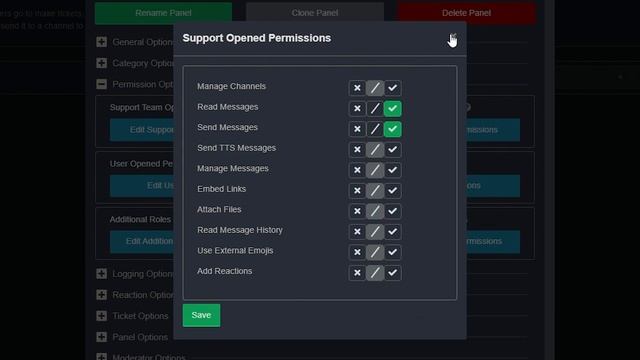Deny the Manage Channels permission with X

[x=357, y=88]
